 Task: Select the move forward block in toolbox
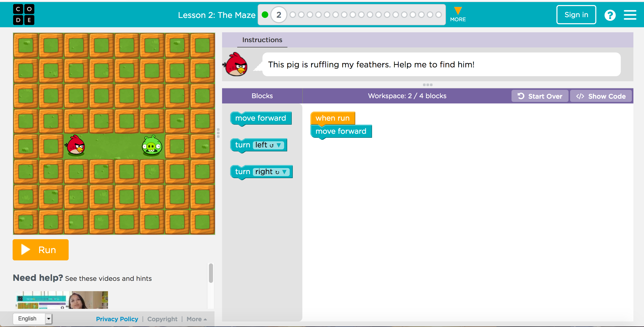(x=261, y=118)
